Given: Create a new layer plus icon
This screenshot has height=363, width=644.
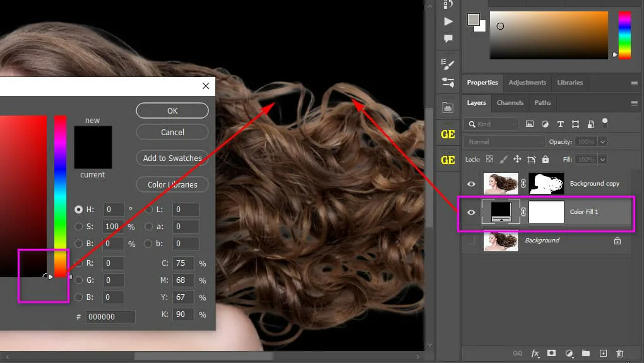Looking at the screenshot, I should click(x=603, y=353).
